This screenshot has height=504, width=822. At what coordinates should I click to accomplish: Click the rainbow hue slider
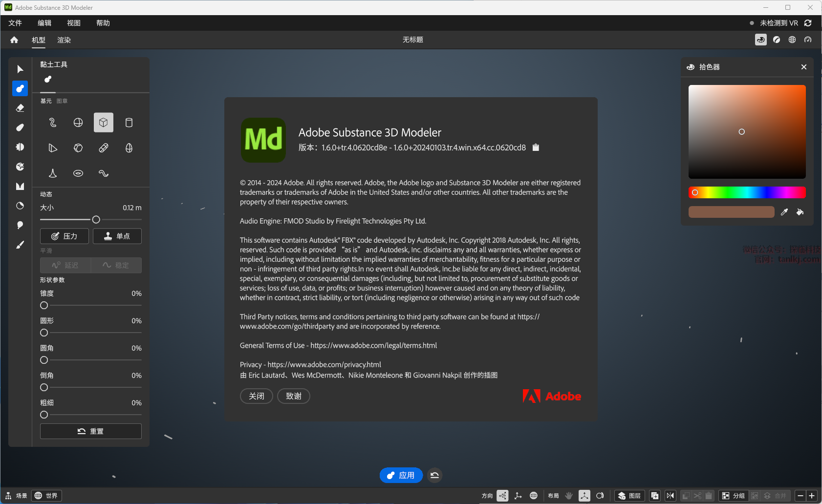tap(747, 192)
